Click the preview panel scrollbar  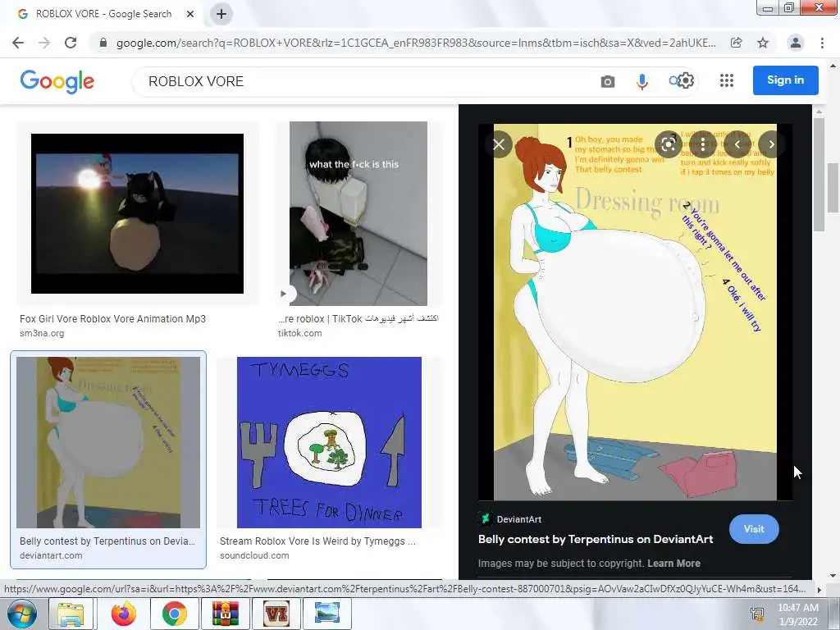(x=819, y=174)
